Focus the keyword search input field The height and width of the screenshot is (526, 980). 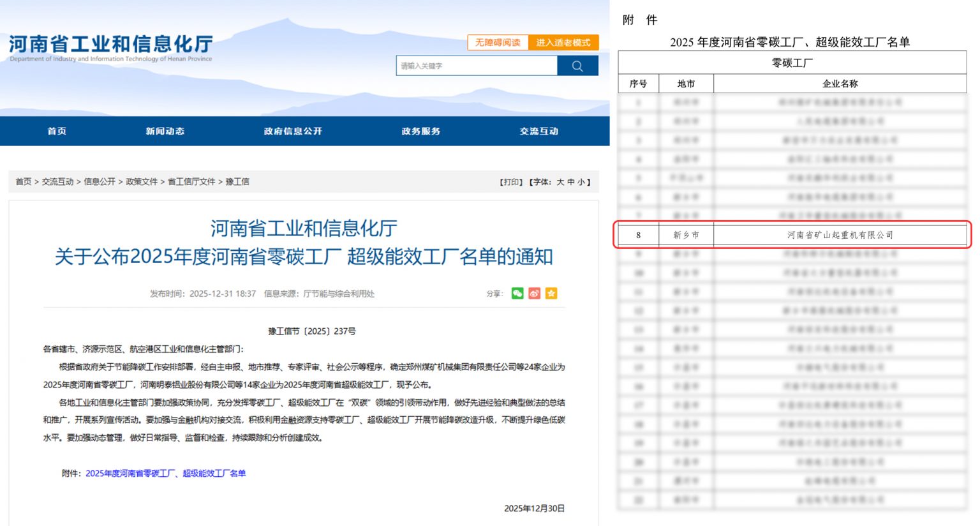pos(476,66)
